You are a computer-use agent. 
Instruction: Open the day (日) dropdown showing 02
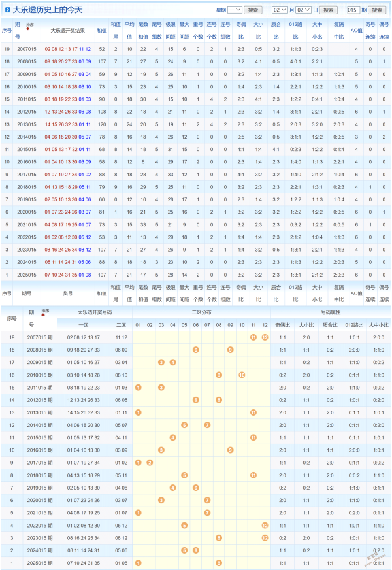click(303, 10)
